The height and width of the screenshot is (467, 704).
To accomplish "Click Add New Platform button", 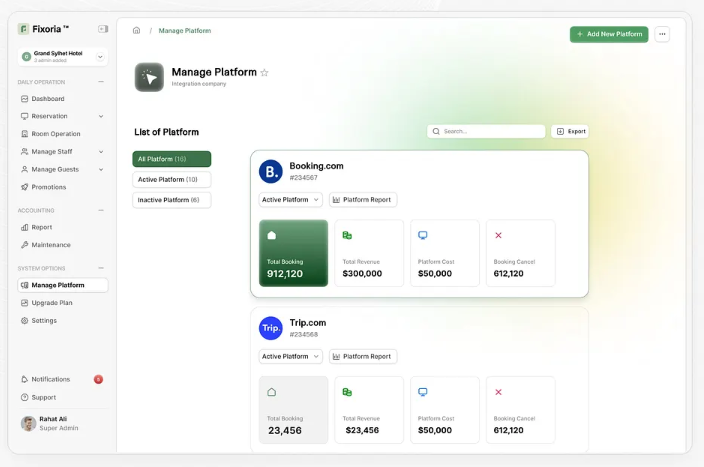I will pyautogui.click(x=609, y=34).
